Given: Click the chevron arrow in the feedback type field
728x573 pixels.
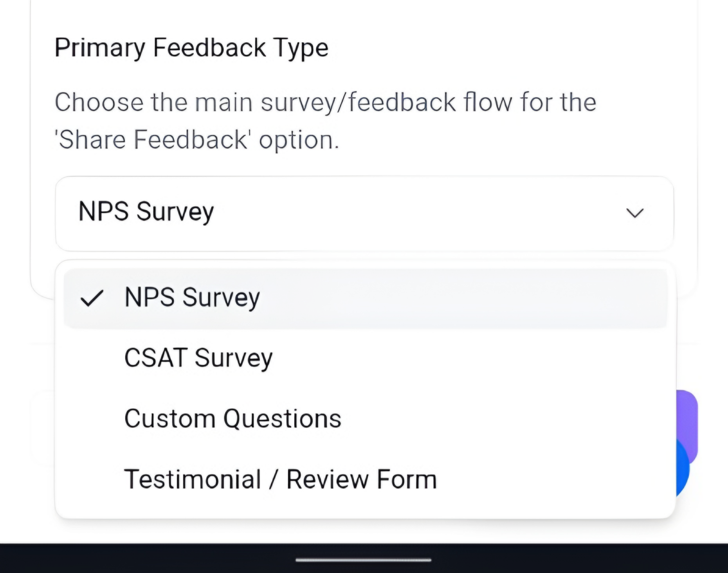Looking at the screenshot, I should point(634,213).
